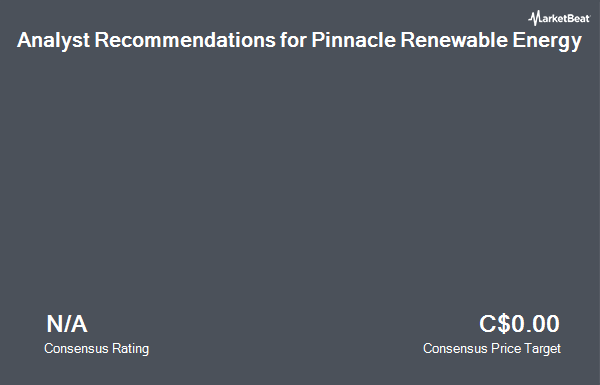Click the word Rating below N/A

point(130,349)
